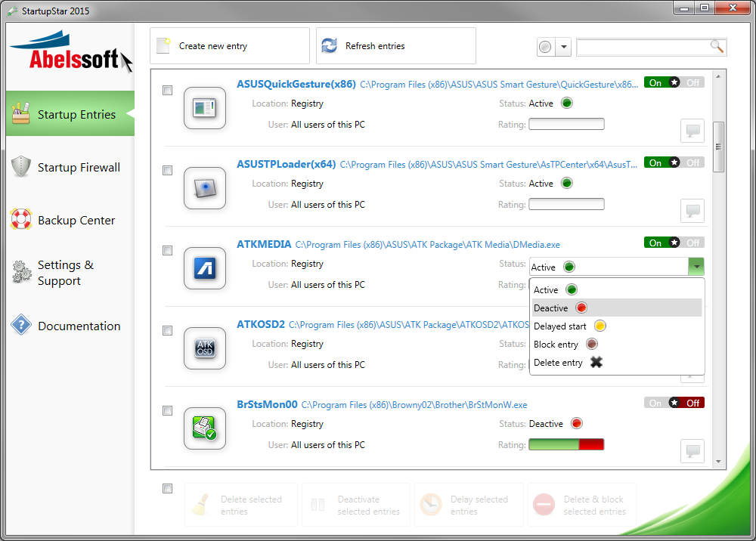Viewport: 756px width, 541px height.
Task: Click the magnifier search icon
Action: click(x=717, y=47)
